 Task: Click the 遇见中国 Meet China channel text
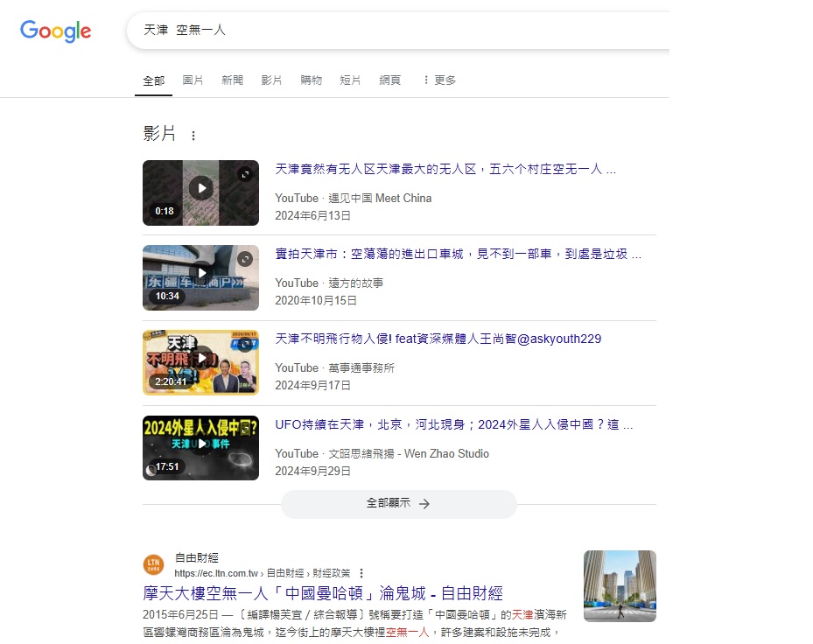(x=380, y=198)
